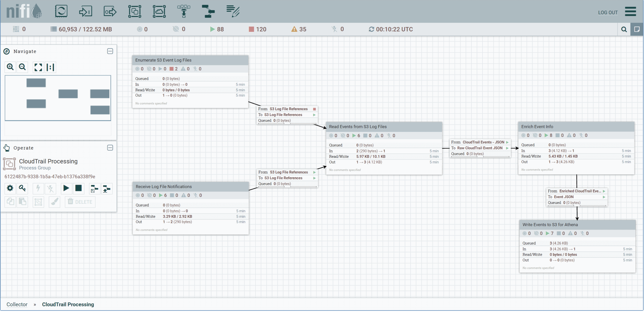Viewport: 644px width, 312px height.
Task: Select the From CloudTrail Events - JSON connection
Action: point(480,148)
